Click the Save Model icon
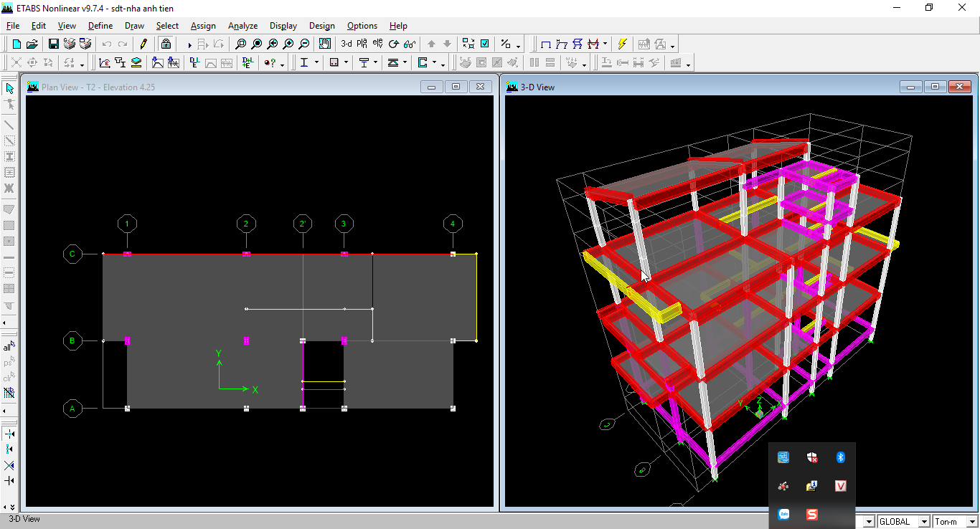The width and height of the screenshot is (980, 529). click(x=54, y=44)
